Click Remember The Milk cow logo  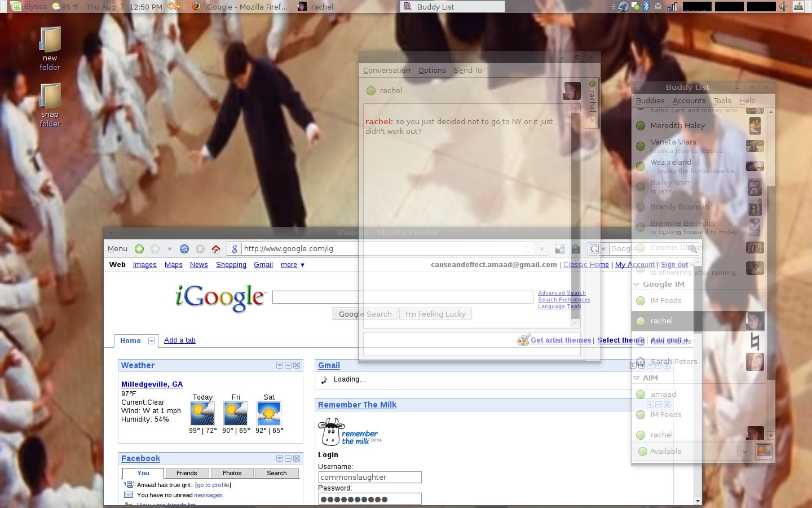(350, 432)
